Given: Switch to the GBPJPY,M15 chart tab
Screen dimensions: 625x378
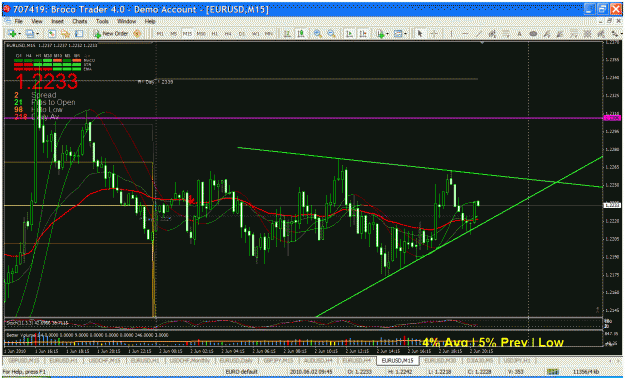Looking at the screenshot, I should (x=278, y=360).
